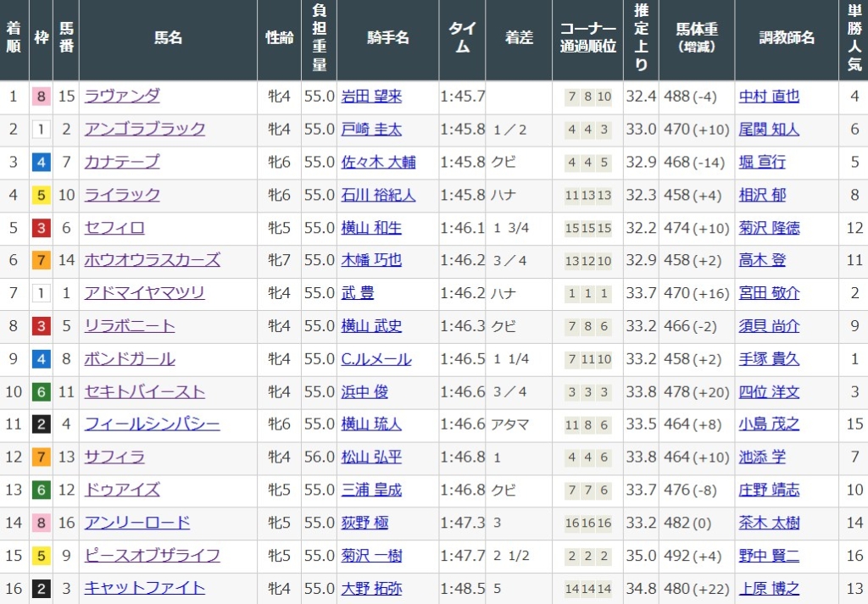Open horse link ボンドガール
The image size is (868, 604).
[129, 359]
